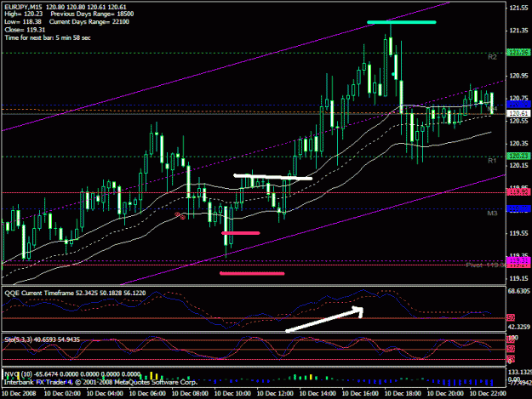The height and width of the screenshot is (399, 532).
Task: Click the NVO scale value 133.1329
Action: coord(520,373)
